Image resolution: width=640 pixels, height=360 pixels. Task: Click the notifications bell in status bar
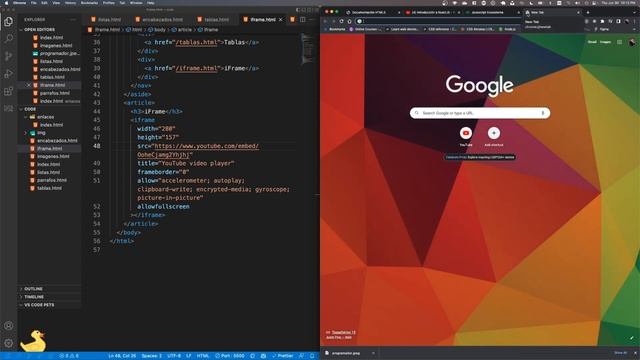tap(312, 356)
